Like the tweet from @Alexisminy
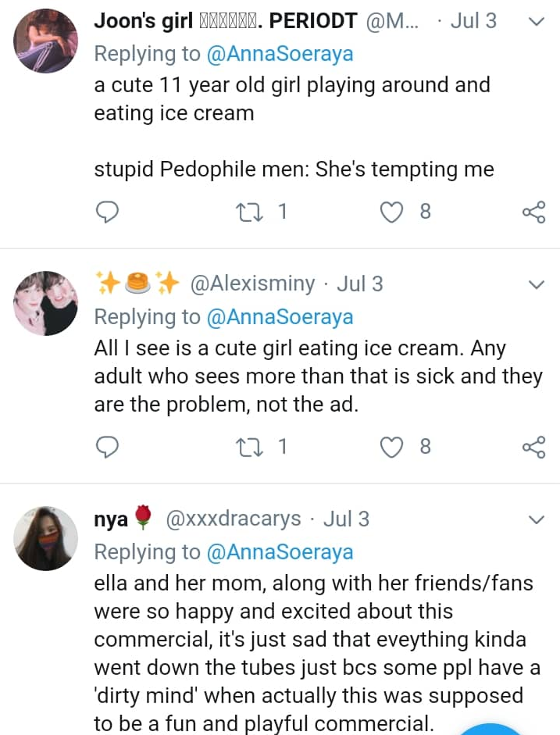This screenshot has width=560, height=735. pos(391,447)
